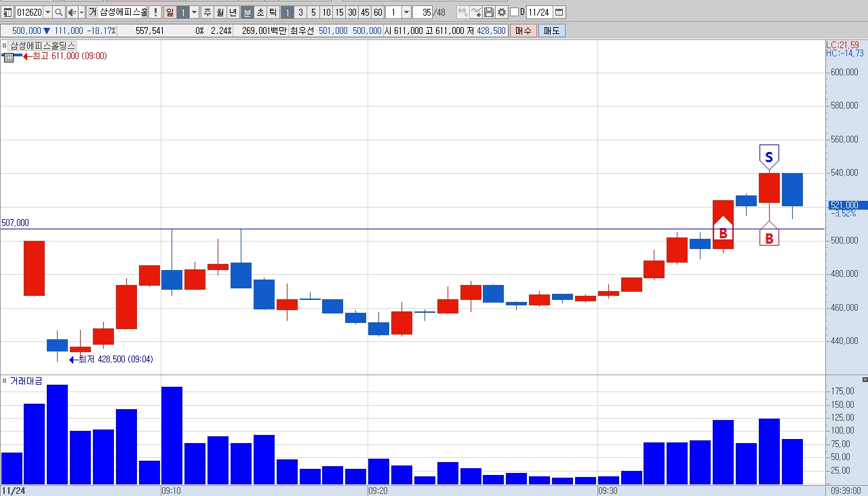Click the add indicator line icon
This screenshot has width=868, height=496.
(476, 12)
